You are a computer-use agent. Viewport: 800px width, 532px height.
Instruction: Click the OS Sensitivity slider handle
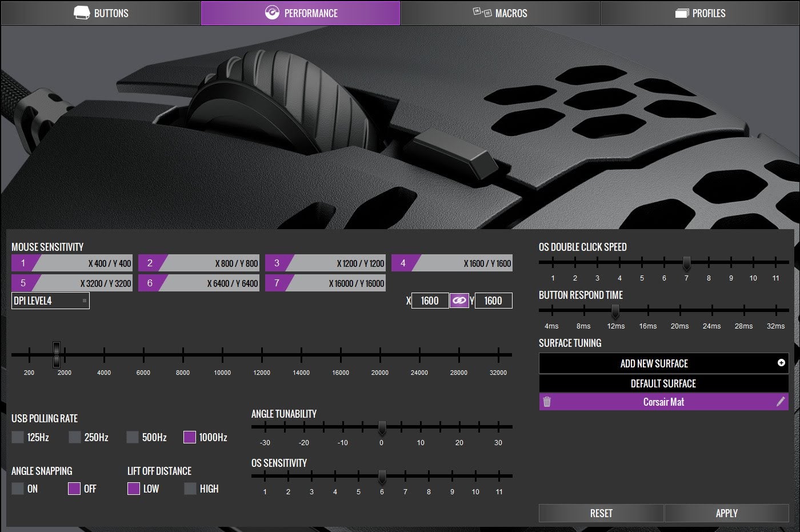click(382, 477)
